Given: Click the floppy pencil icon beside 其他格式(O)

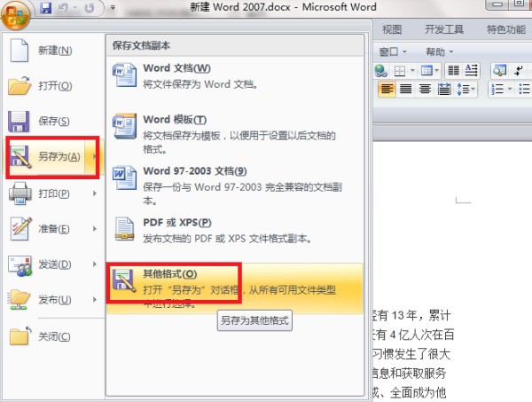Looking at the screenshot, I should pyautogui.click(x=124, y=280).
